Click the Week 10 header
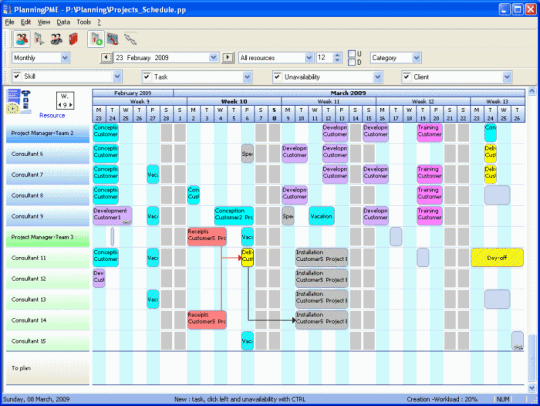The width and height of the screenshot is (540, 406). (x=234, y=101)
